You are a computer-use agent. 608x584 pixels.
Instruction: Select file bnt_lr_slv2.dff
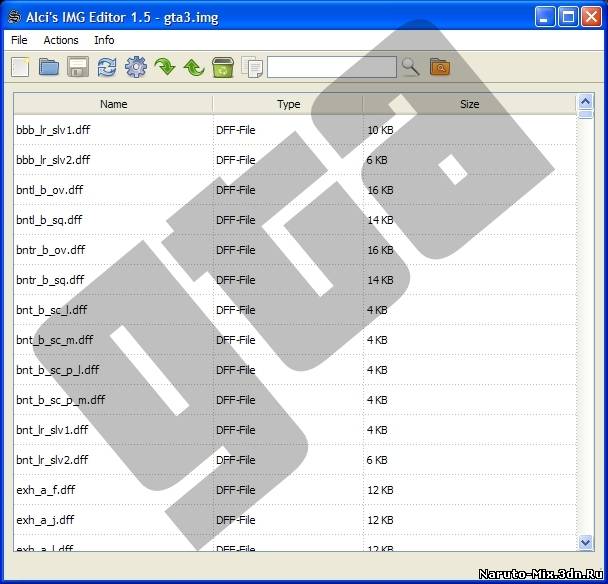click(52, 460)
